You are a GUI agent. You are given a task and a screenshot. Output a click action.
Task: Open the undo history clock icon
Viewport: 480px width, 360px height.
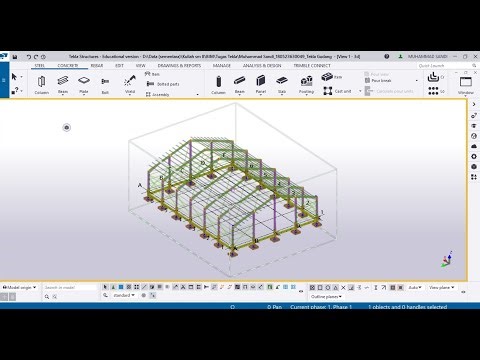pos(43,57)
